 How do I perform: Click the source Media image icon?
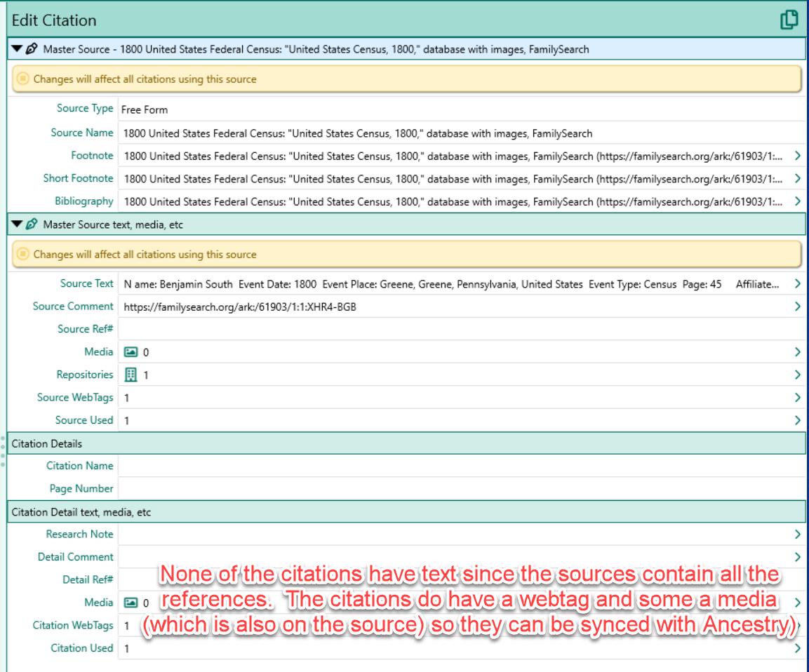[131, 351]
